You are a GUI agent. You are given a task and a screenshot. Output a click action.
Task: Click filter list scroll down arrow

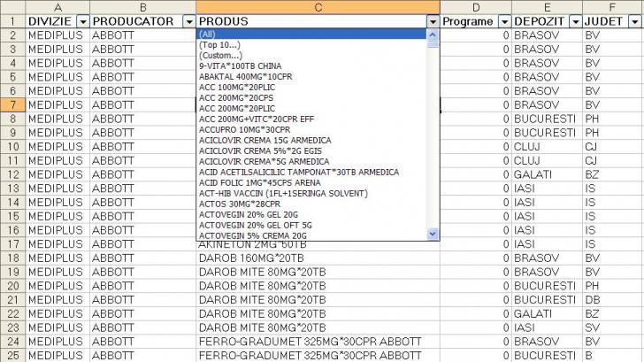[x=433, y=235]
